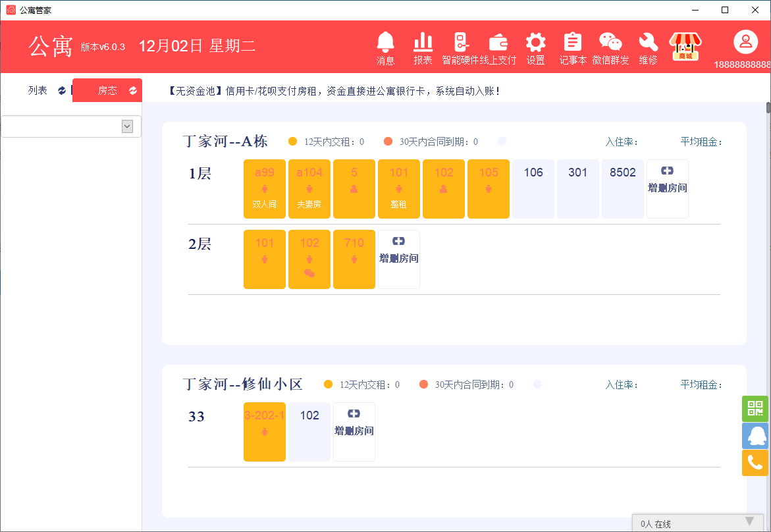Click the 18888888888 account number
The height and width of the screenshot is (532, 771).
point(742,65)
